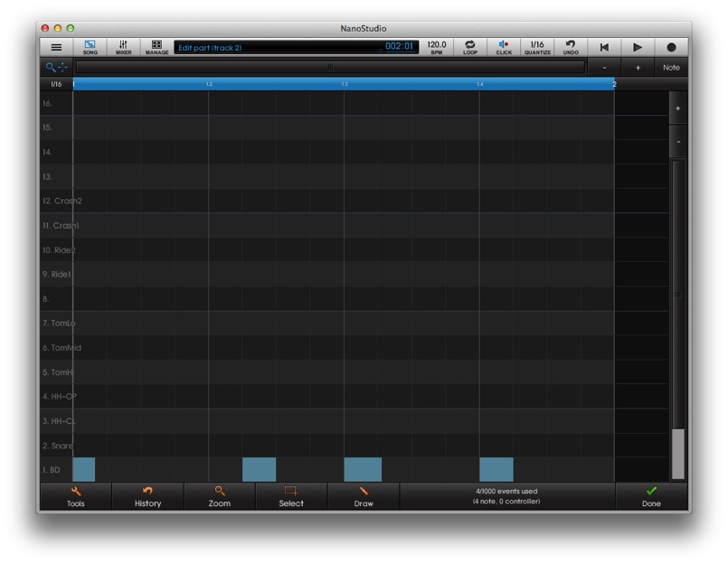Image resolution: width=728 pixels, height=564 pixels.
Task: Click the 14. row label
Action: 47,152
